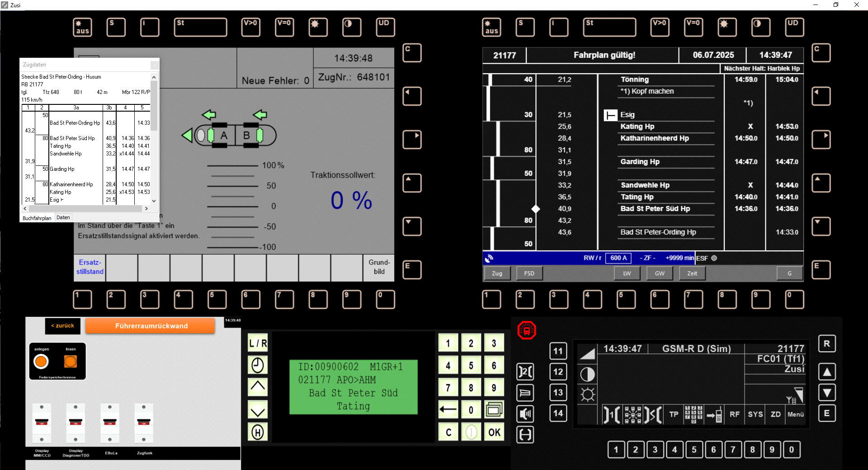Click the radio screen brightness sun icon
868x470 pixels.
point(587,395)
